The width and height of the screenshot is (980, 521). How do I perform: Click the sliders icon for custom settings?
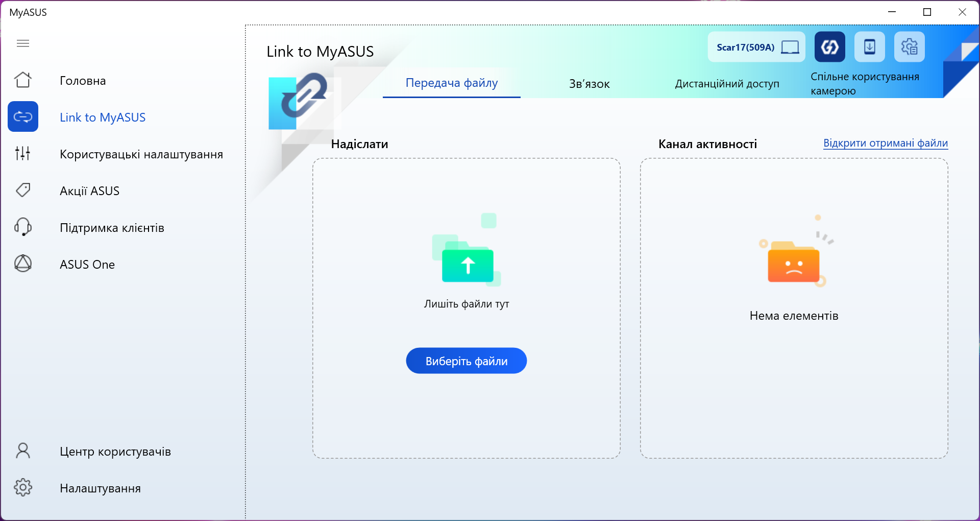click(x=23, y=153)
